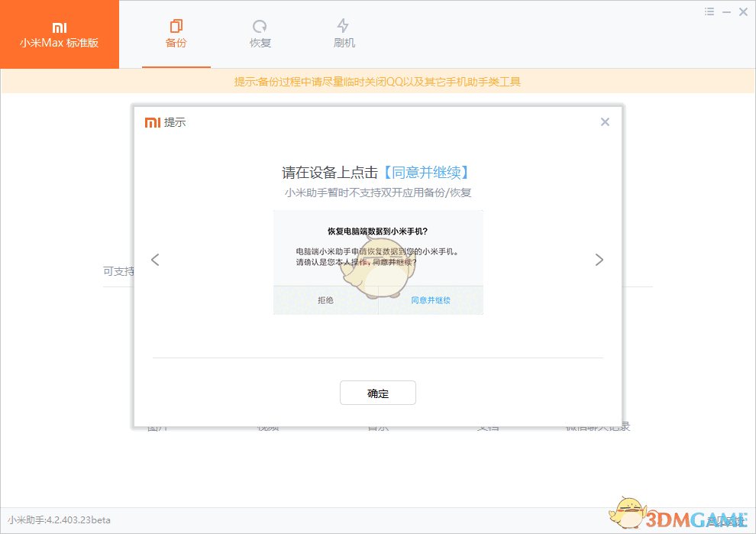Click the instruction screenshot thumbnail

click(x=378, y=263)
